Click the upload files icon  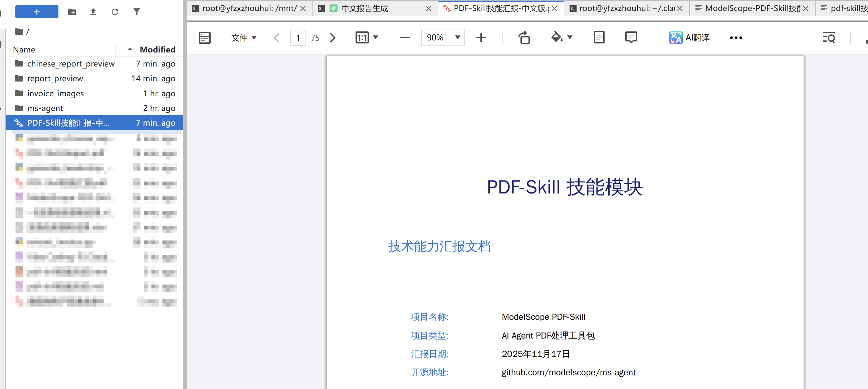93,12
